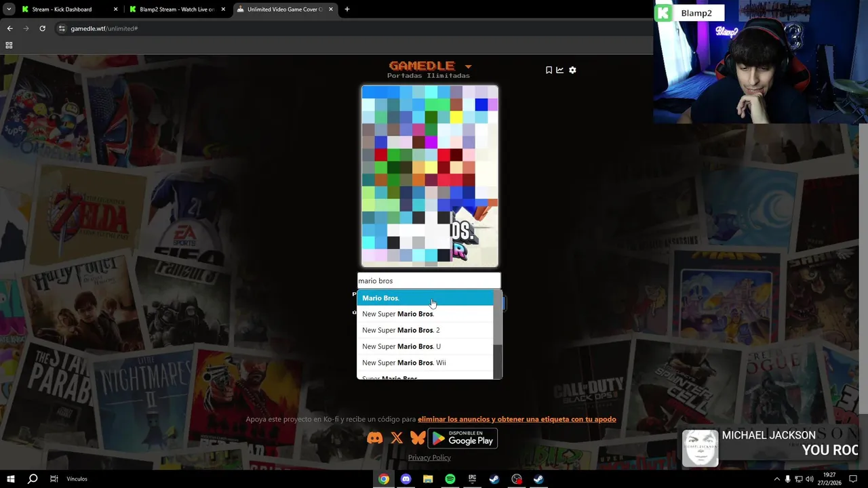The width and height of the screenshot is (868, 488).
Task: Open Google Chrome from the taskbar
Action: point(384,479)
